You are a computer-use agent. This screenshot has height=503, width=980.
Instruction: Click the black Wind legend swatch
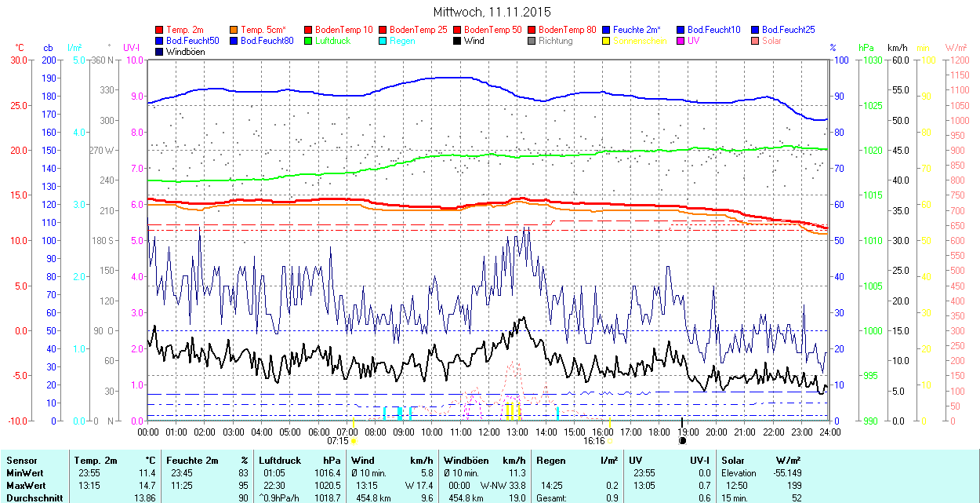point(458,41)
